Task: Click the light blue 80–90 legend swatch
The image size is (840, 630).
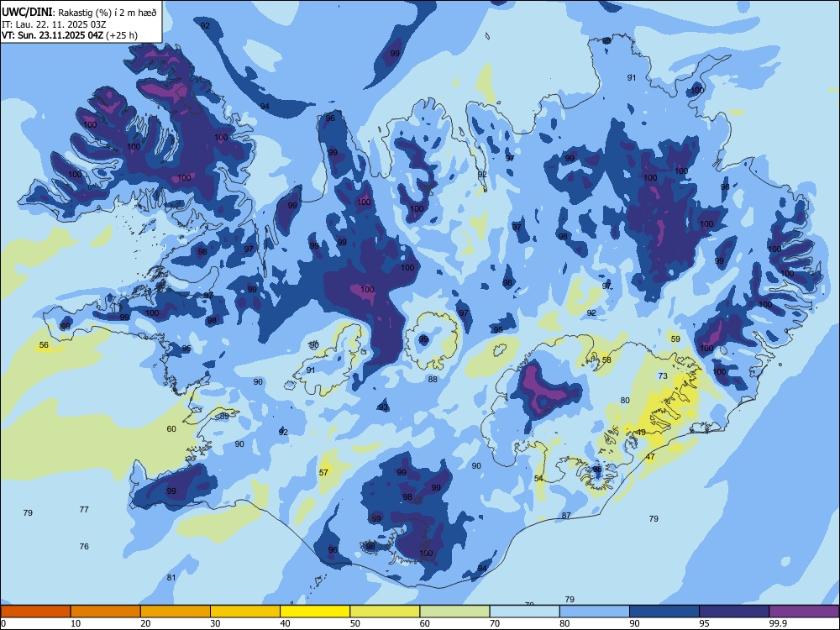Action: tap(595, 612)
